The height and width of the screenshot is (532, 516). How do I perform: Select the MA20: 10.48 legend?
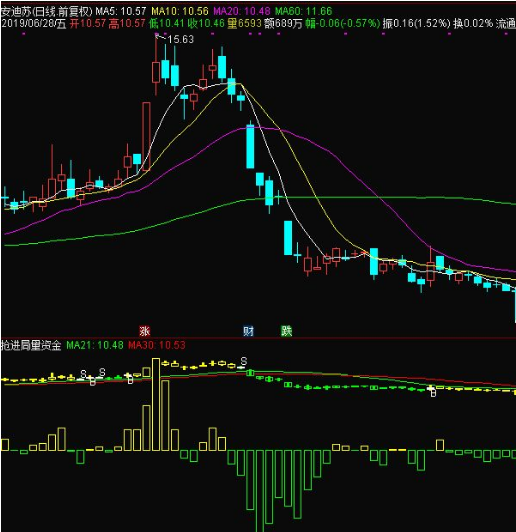point(242,11)
